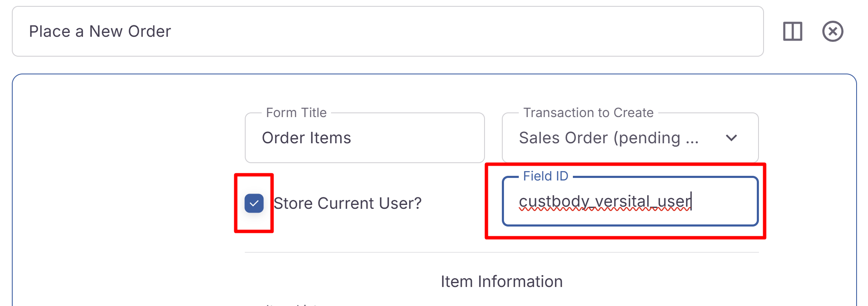Click the divider line above Item Information

click(x=501, y=252)
